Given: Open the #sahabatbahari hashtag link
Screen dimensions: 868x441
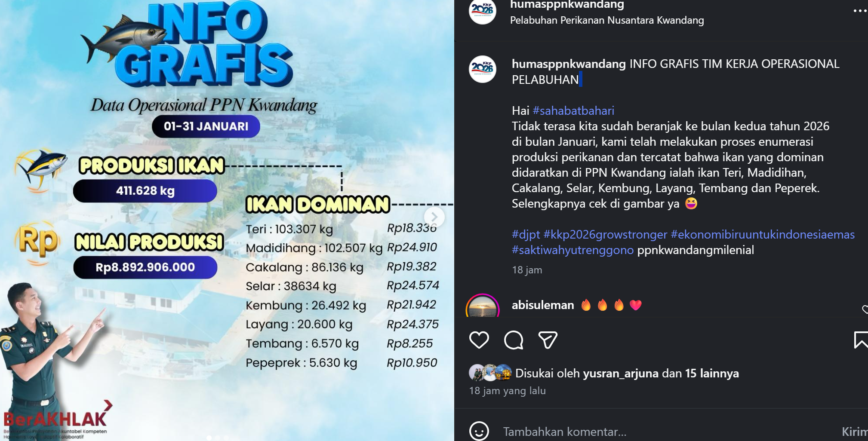Looking at the screenshot, I should coord(573,110).
